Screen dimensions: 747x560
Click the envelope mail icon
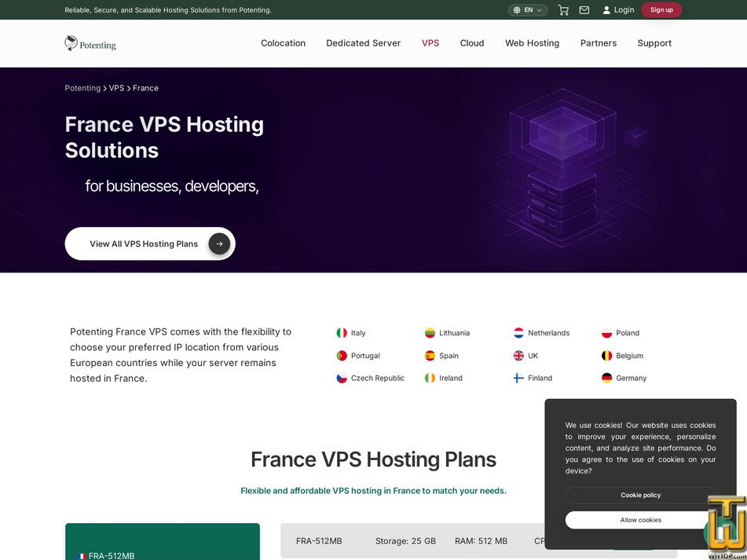click(584, 10)
